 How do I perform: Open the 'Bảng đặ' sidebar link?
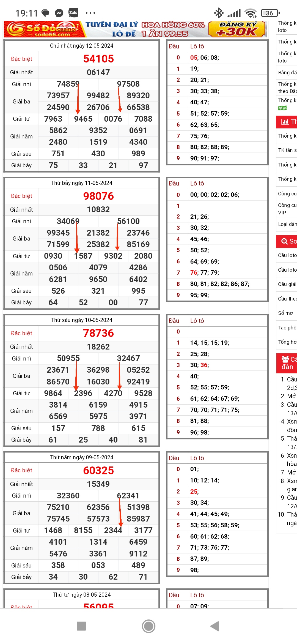coord(287,72)
